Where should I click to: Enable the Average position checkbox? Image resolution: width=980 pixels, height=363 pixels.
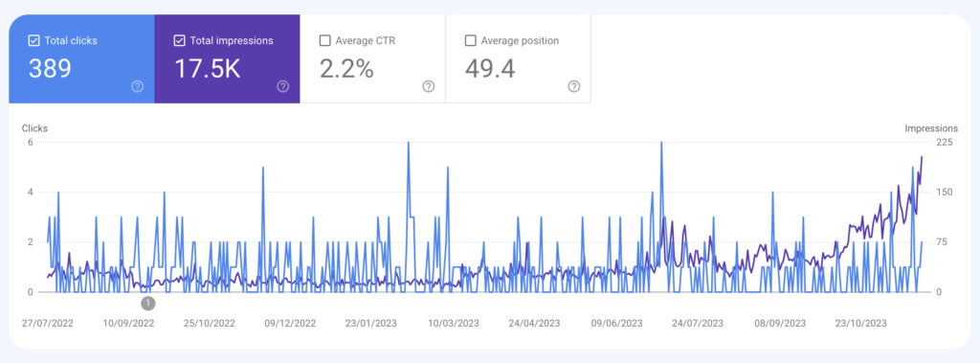471,40
